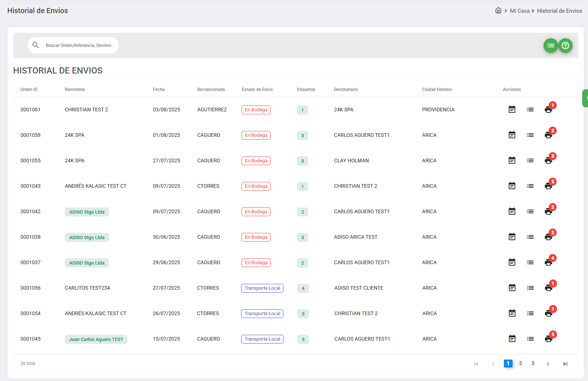Focus the Buscar Orden search field
This screenshot has width=588, height=381.
(79, 45)
